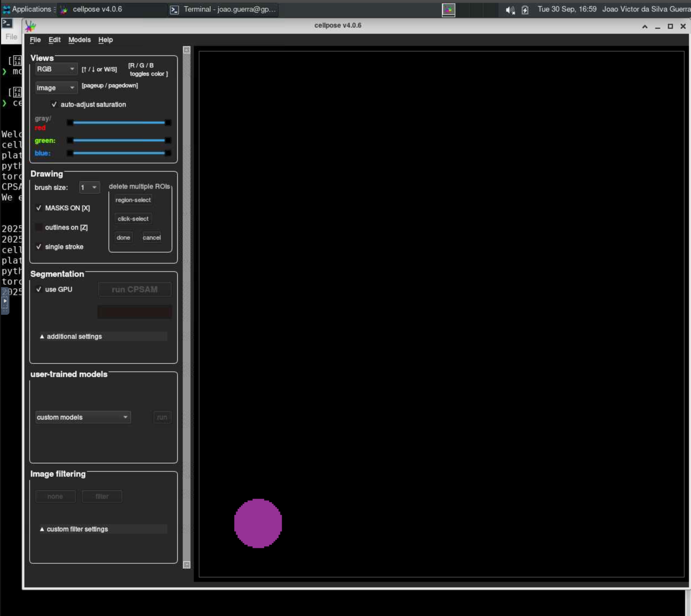Toggle auto-adjust saturation
The image size is (691, 616).
pos(54,104)
